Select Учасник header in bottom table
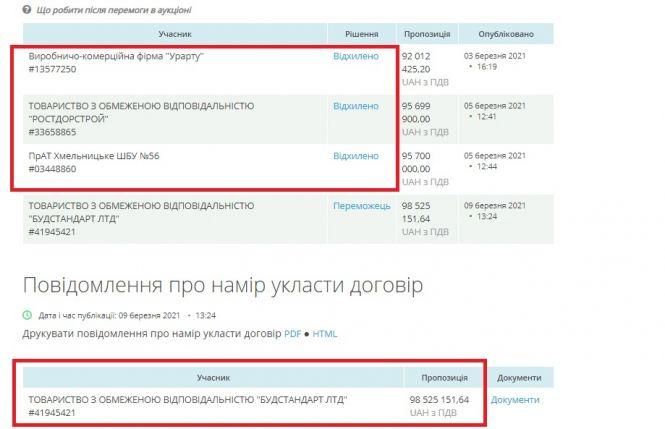The width and height of the screenshot is (665, 429). (x=213, y=377)
